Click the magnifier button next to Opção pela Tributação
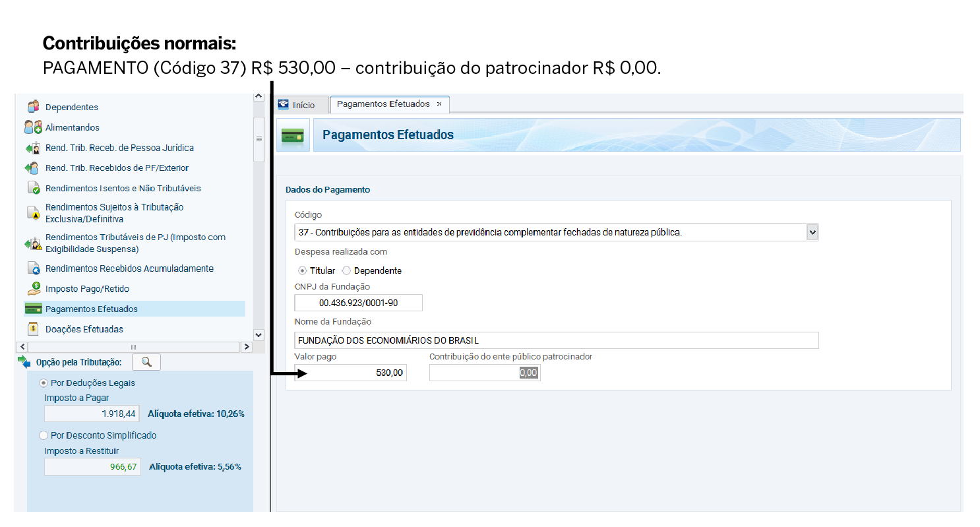The image size is (980, 527). click(146, 362)
